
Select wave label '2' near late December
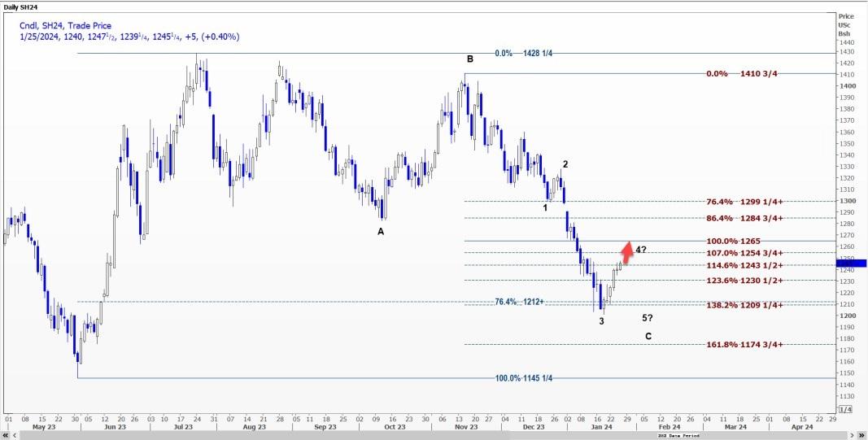click(565, 164)
